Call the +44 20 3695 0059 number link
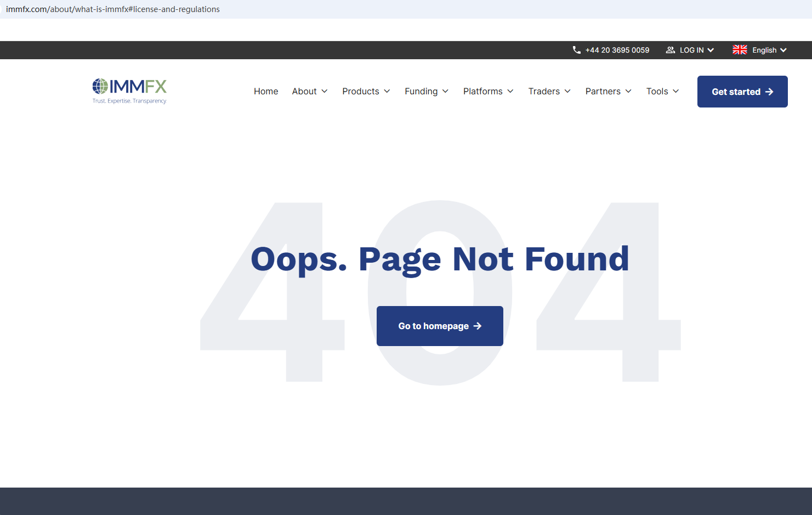 (x=617, y=50)
